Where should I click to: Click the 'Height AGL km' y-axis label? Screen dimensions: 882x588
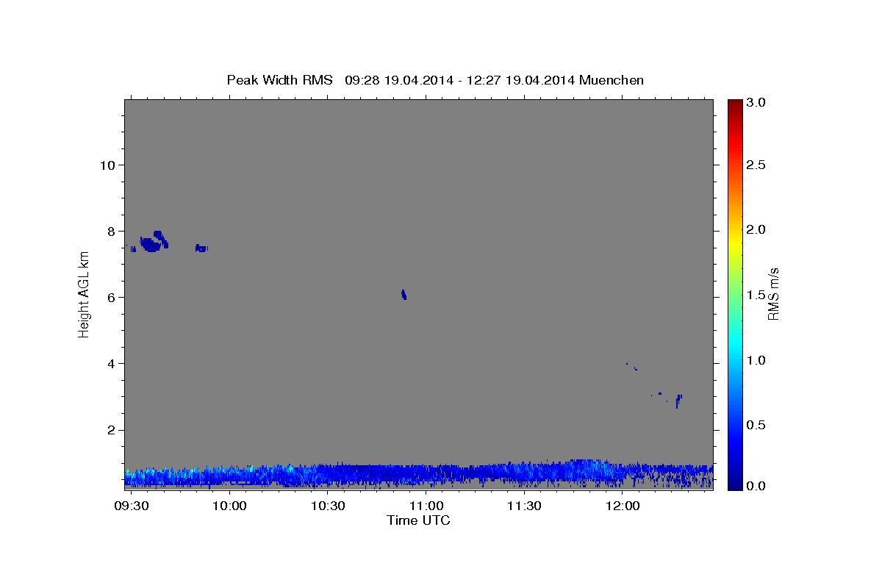(x=85, y=294)
